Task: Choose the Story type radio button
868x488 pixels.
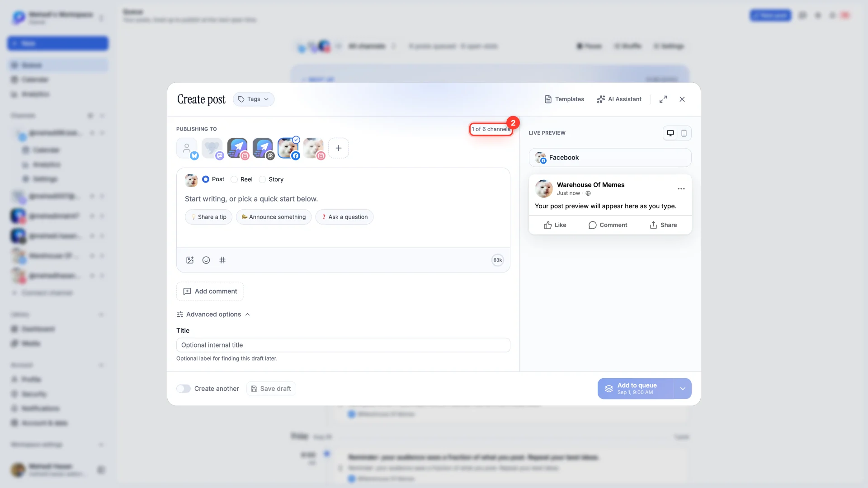Action: (x=262, y=179)
